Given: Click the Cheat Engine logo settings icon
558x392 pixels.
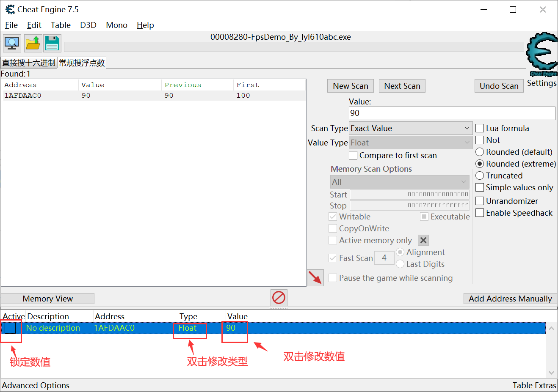Looking at the screenshot, I should (x=541, y=53).
